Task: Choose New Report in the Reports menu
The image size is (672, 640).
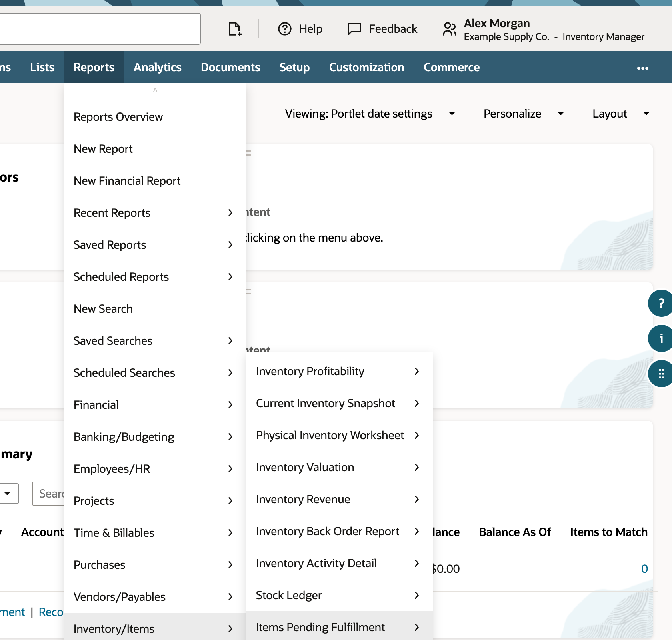Action: [x=155, y=149]
